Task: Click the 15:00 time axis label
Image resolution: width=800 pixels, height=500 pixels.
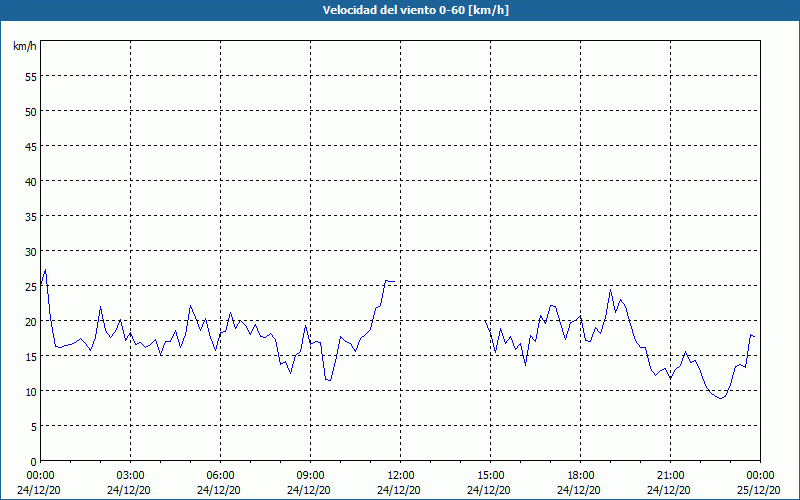Action: (x=490, y=476)
